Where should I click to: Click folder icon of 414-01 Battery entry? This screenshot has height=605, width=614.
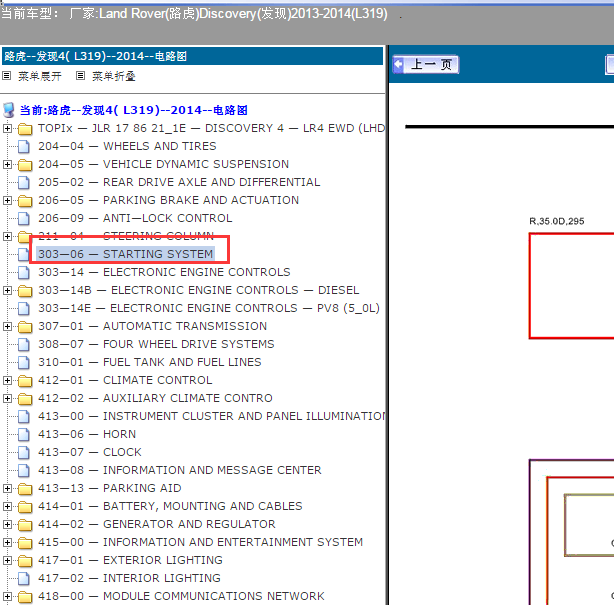[x=25, y=507]
